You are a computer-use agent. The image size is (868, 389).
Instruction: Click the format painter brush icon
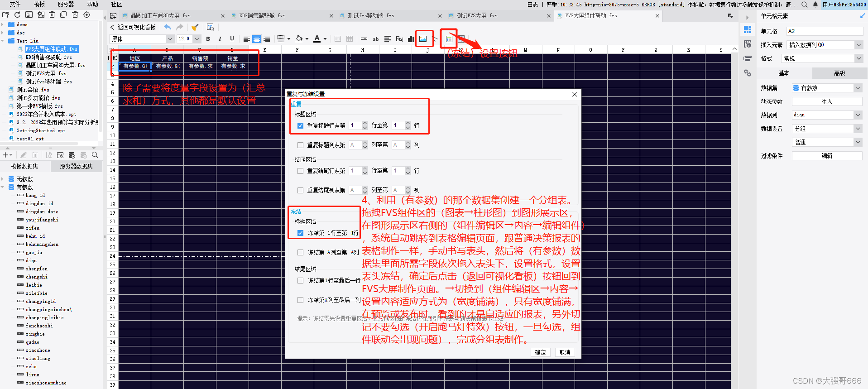(x=195, y=27)
